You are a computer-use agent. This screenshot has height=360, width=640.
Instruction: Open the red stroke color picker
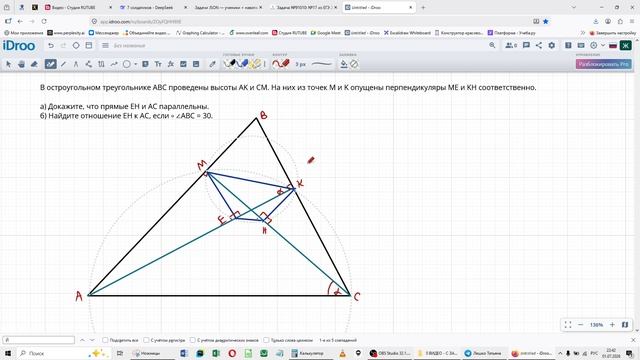[281, 64]
